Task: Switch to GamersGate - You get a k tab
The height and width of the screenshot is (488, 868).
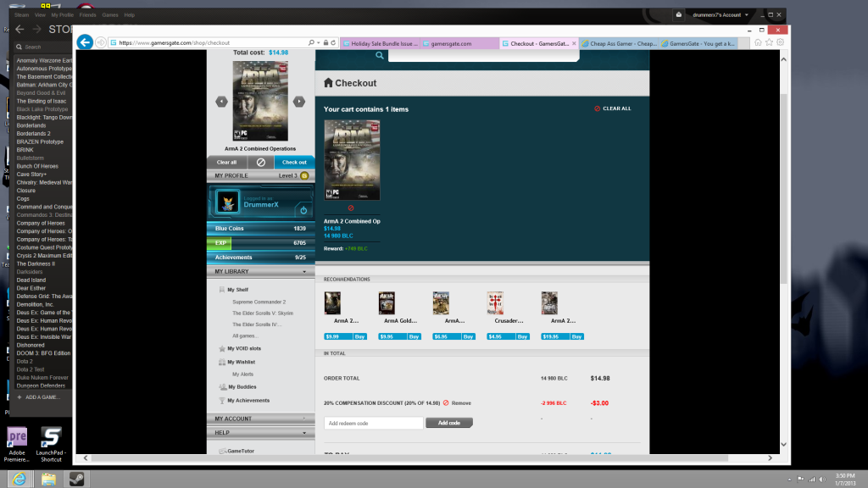Action: coord(698,43)
